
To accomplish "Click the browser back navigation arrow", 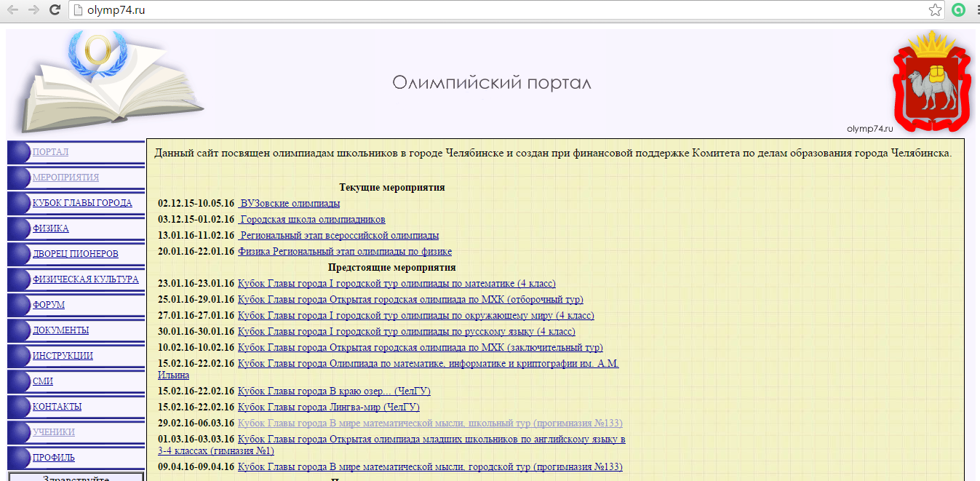I will pyautogui.click(x=14, y=10).
